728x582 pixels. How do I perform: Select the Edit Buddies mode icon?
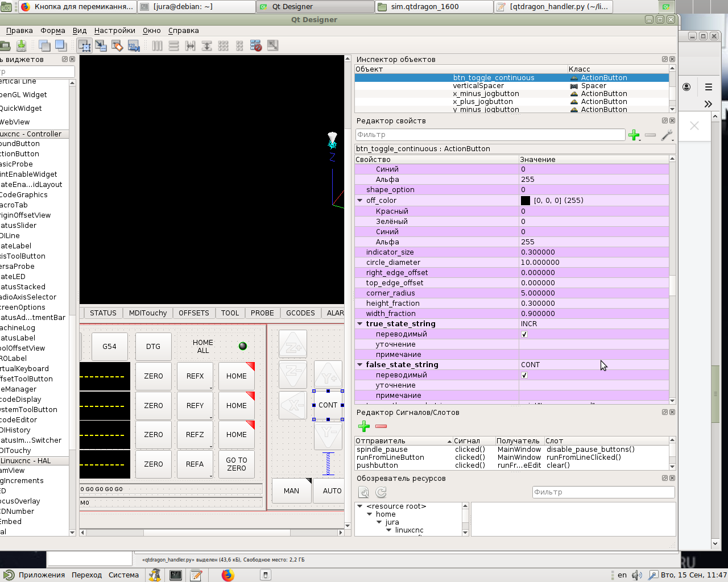point(117,45)
